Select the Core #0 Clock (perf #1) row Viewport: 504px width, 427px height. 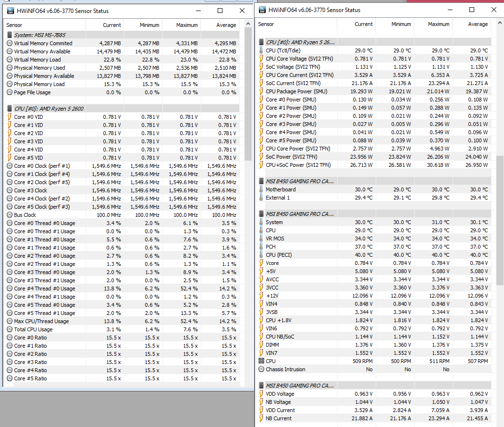(x=122, y=166)
